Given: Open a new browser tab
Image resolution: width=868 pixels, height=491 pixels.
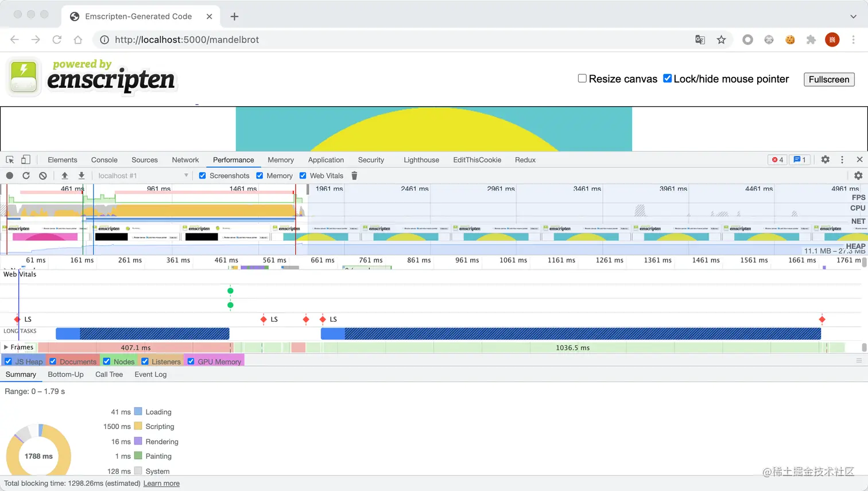Looking at the screenshot, I should [x=234, y=17].
